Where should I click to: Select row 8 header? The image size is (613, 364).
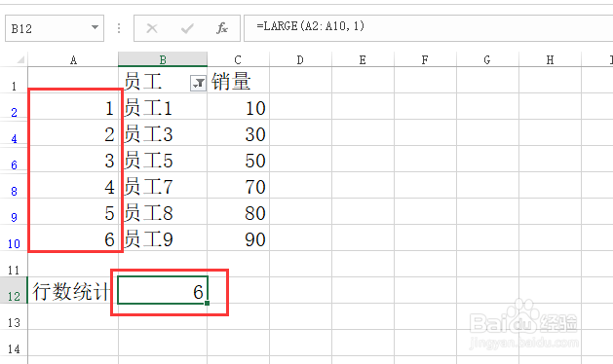pos(14,186)
